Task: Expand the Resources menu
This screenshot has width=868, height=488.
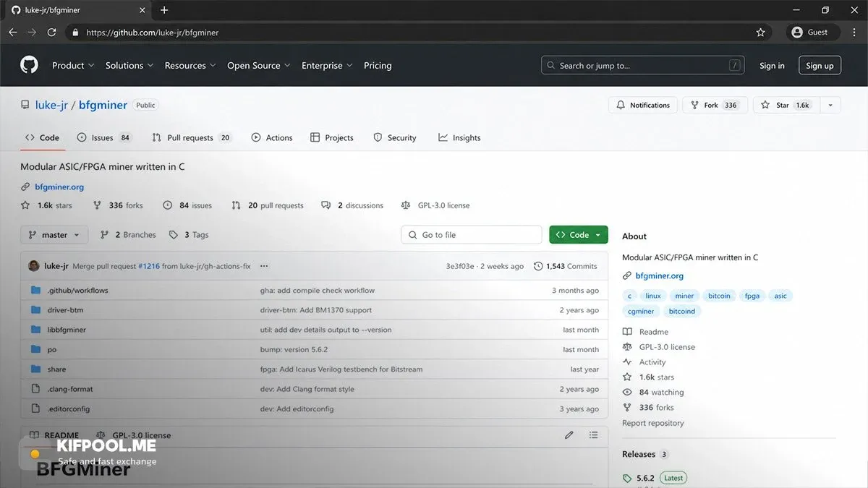Action: point(190,65)
